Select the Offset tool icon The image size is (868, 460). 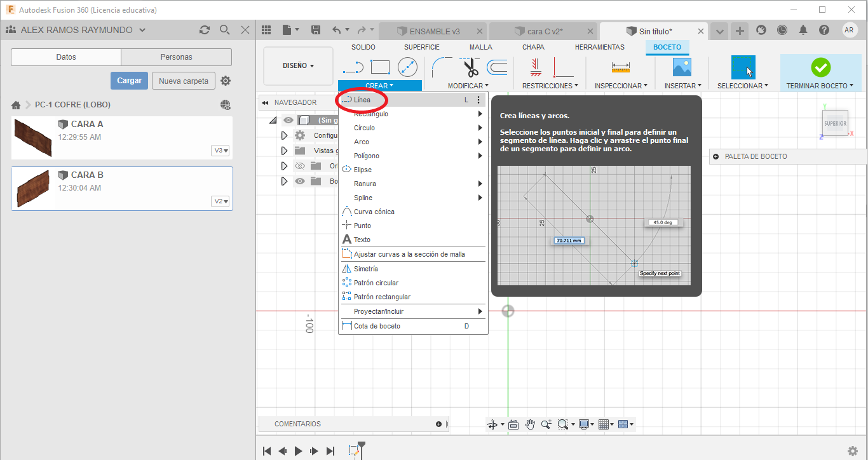pos(497,67)
